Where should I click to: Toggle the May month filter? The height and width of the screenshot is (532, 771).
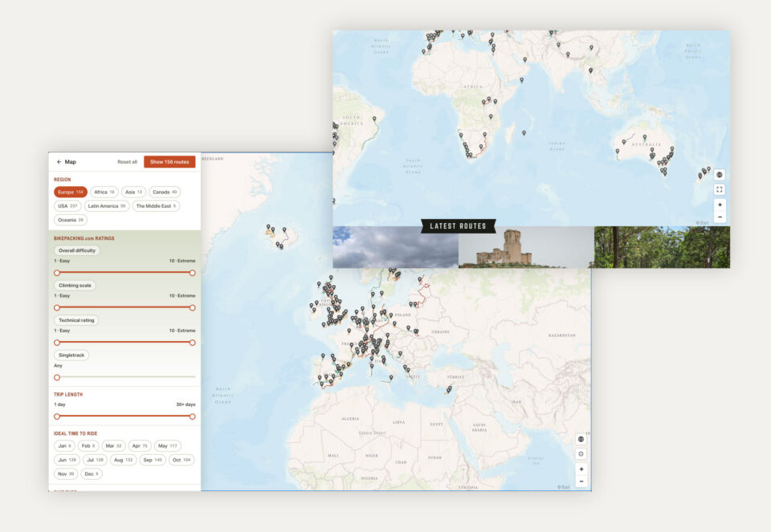168,446
